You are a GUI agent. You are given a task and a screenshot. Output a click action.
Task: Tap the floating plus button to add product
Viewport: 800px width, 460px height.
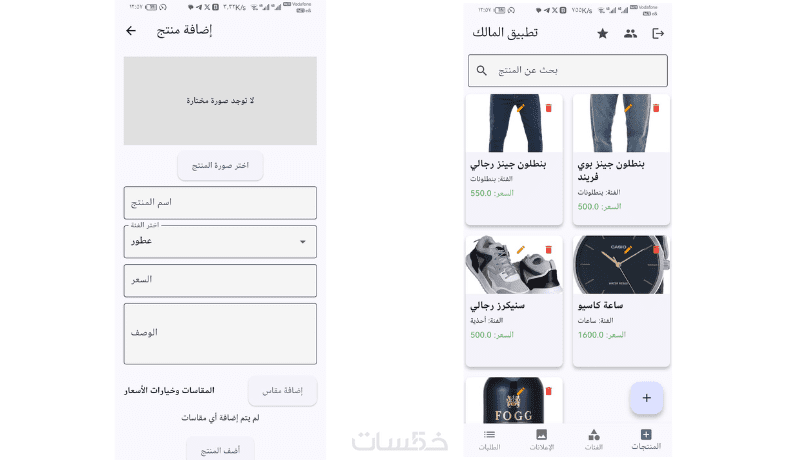tap(646, 398)
